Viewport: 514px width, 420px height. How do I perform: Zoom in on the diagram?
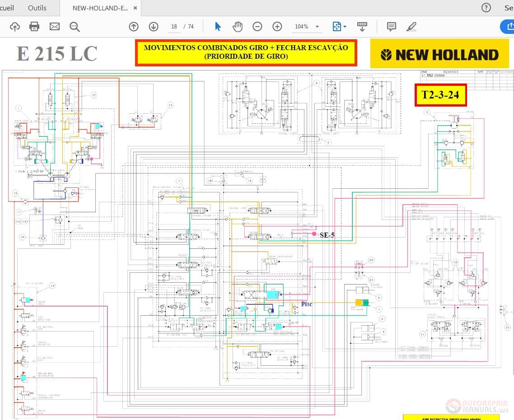[277, 27]
